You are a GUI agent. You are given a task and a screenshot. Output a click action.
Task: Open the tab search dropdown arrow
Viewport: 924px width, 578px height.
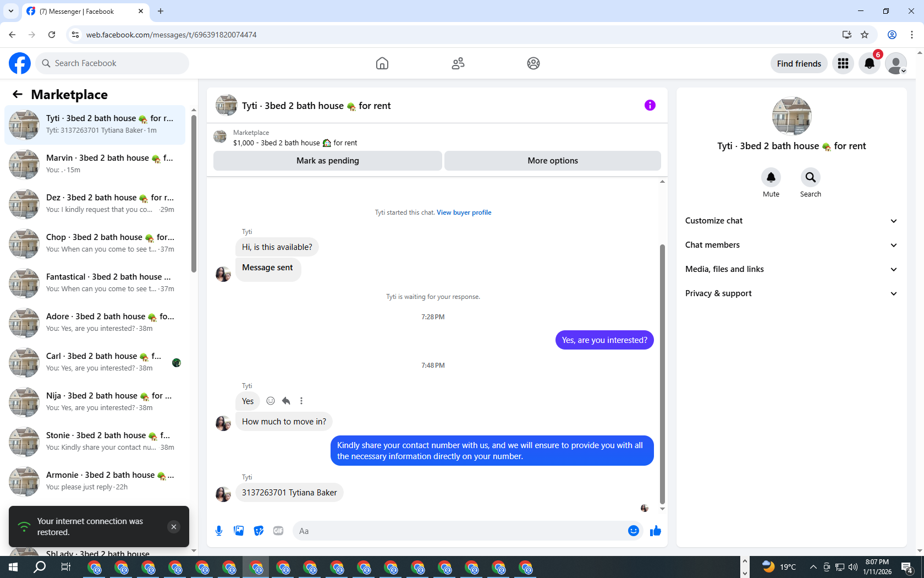coord(11,11)
